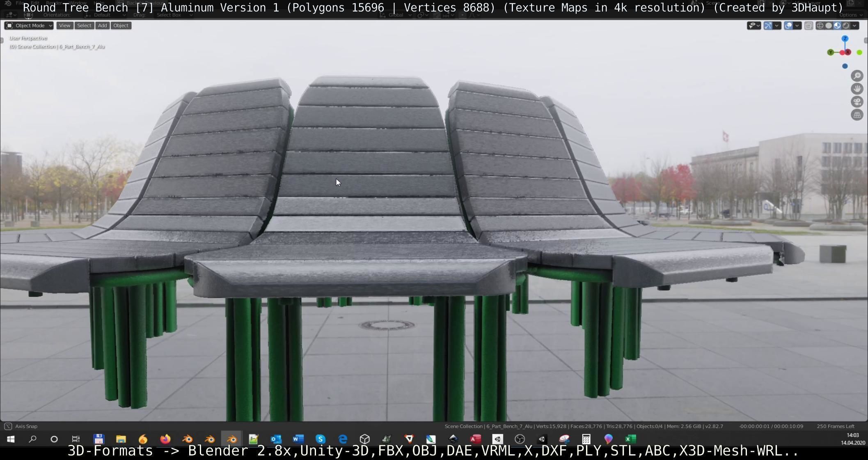
Task: Open Calculator from taskbar
Action: [x=586, y=439]
